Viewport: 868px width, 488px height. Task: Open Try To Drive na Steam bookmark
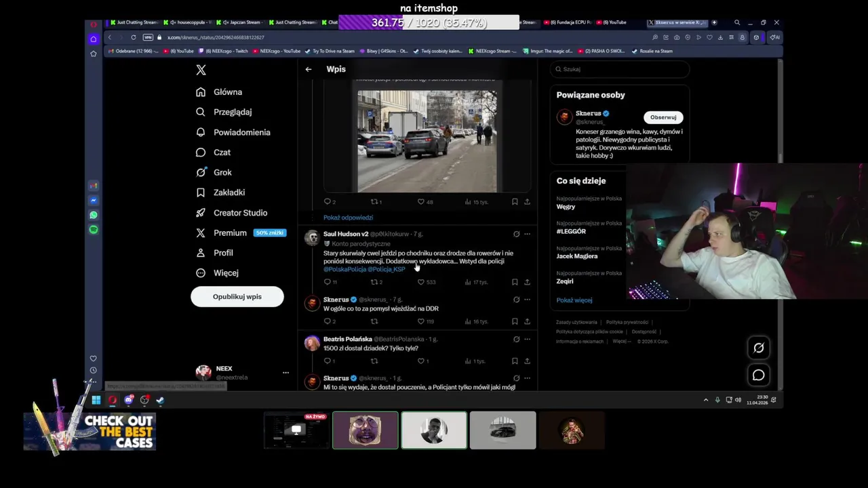pos(330,51)
